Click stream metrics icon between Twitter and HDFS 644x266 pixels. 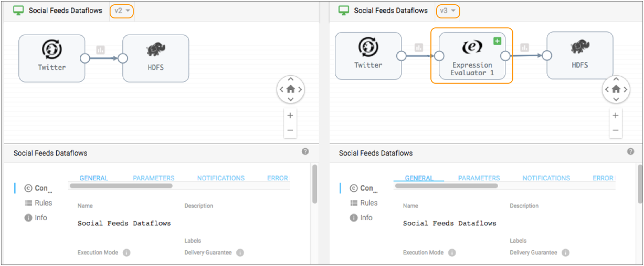(x=100, y=50)
